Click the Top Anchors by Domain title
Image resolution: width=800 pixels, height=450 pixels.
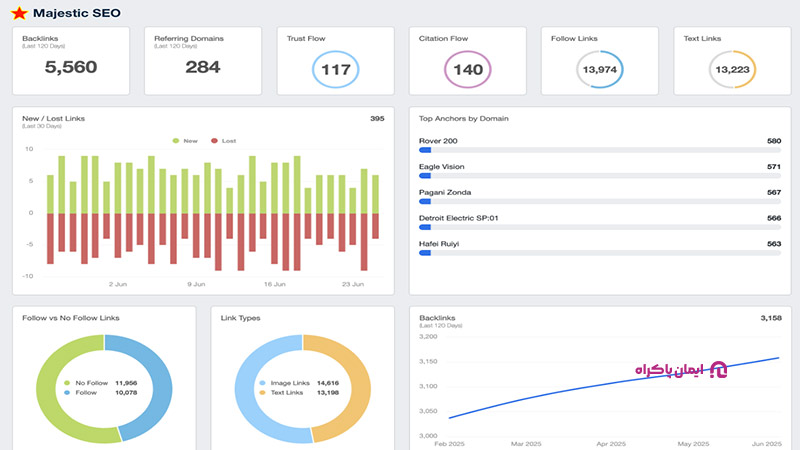464,118
